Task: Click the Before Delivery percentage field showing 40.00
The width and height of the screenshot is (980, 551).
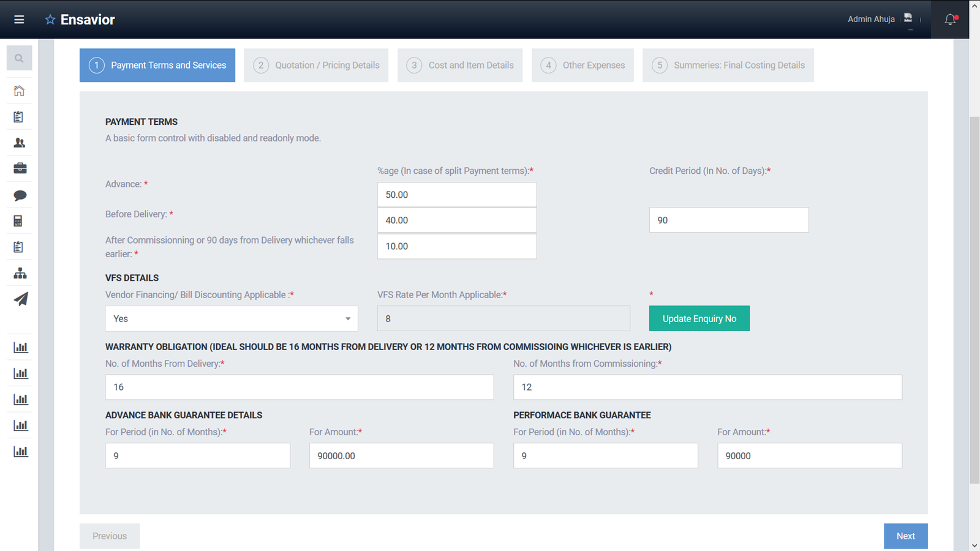Action: point(457,220)
